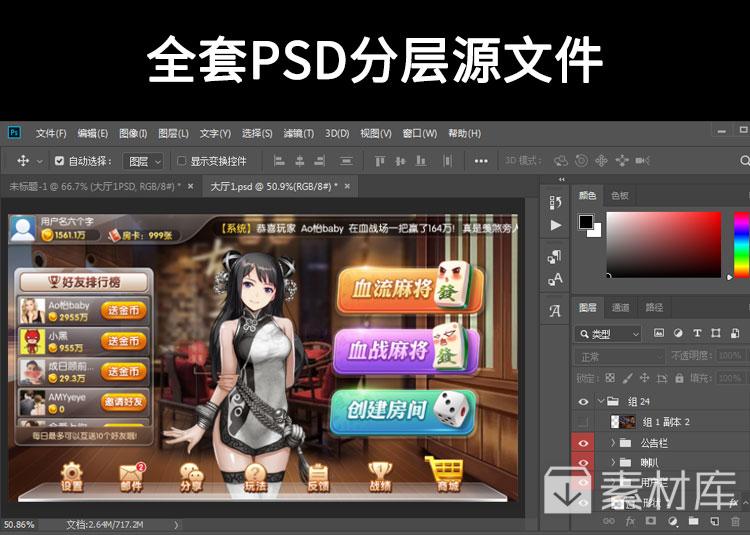
Task: Uncheck the 自动选择 checkbox
Action: point(59,161)
